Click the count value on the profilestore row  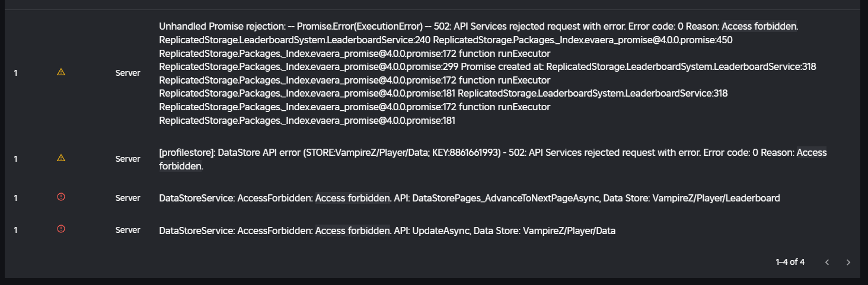(x=16, y=159)
